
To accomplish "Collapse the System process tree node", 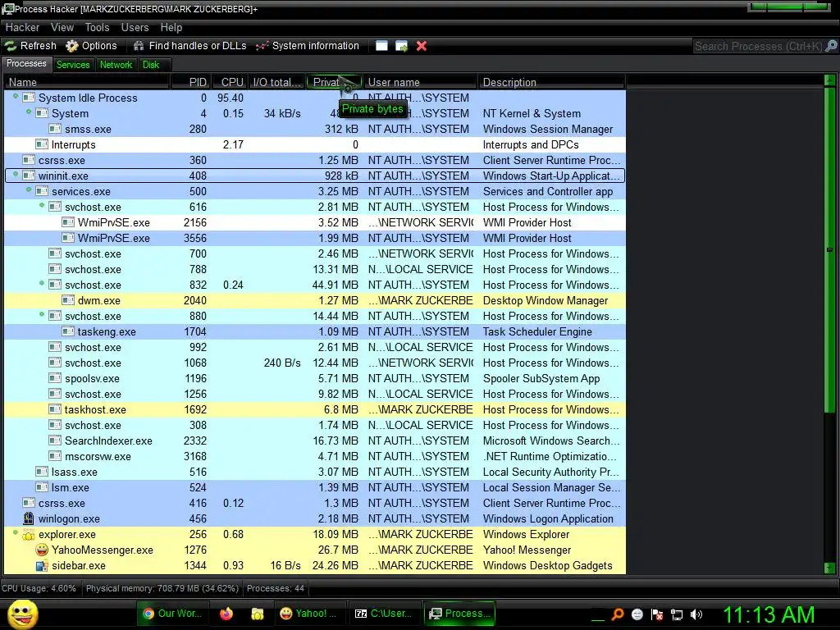I will pos(29,112).
